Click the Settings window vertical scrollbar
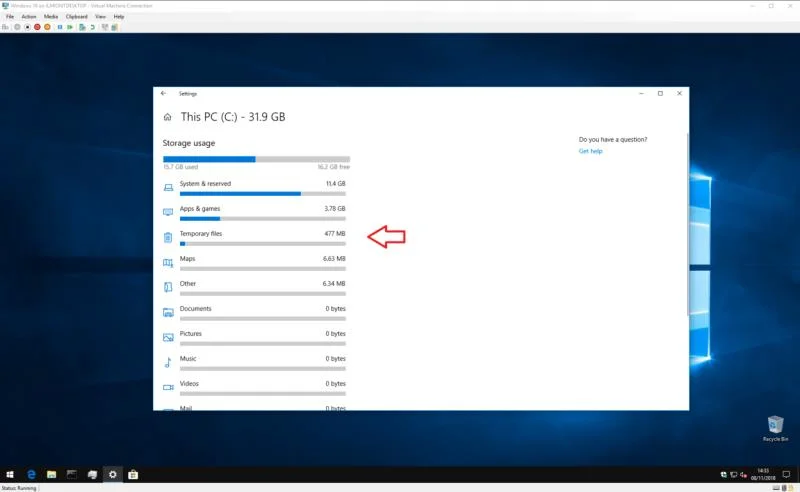800x492 pixels. click(687, 225)
